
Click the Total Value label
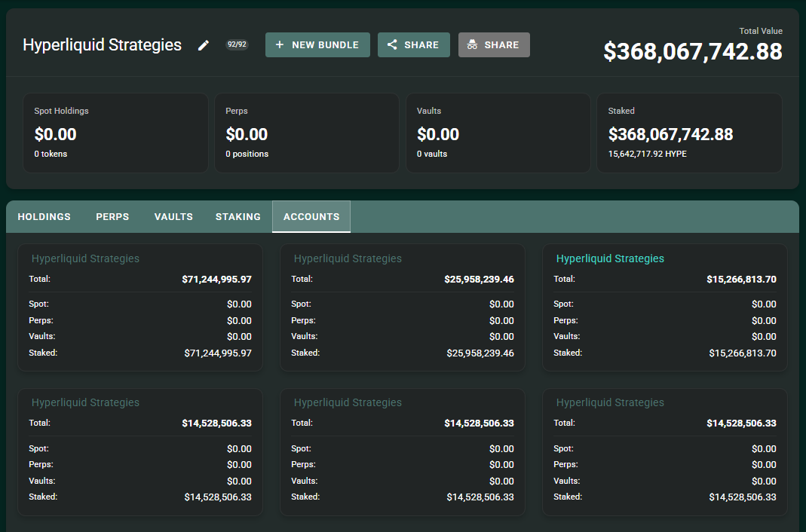click(x=761, y=31)
